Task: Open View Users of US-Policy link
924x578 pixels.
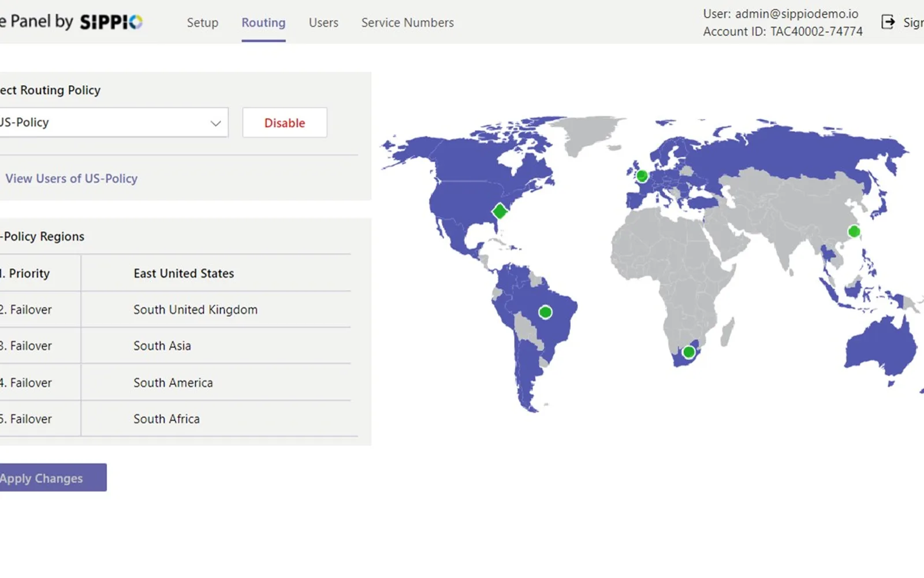Action: (x=72, y=179)
